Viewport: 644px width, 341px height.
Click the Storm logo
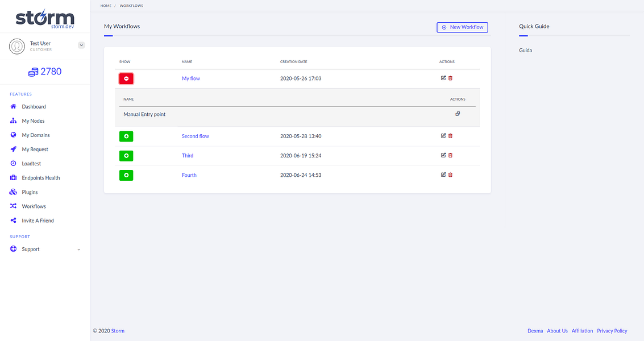(45, 19)
